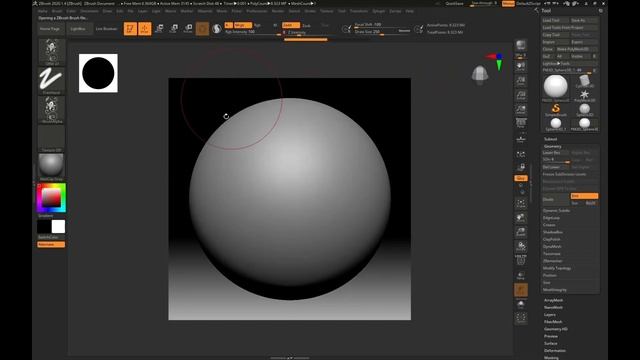Toggle the Floor grid button

point(521,139)
